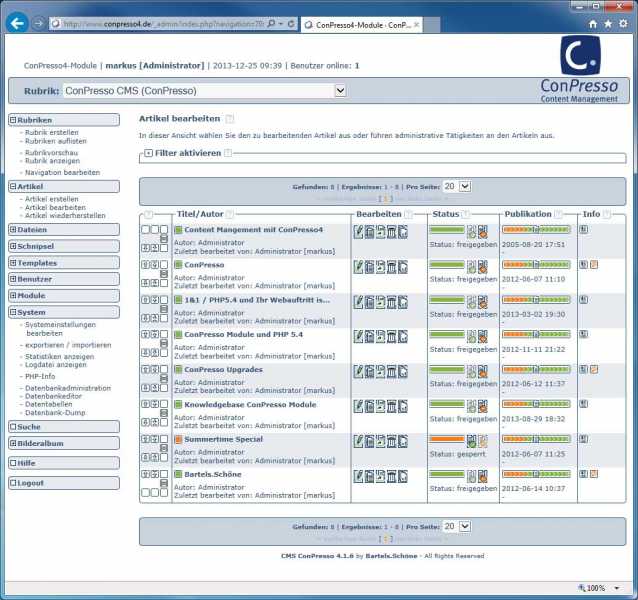
Task: Expand the 'Filter aktivieren' section
Action: (x=149, y=153)
